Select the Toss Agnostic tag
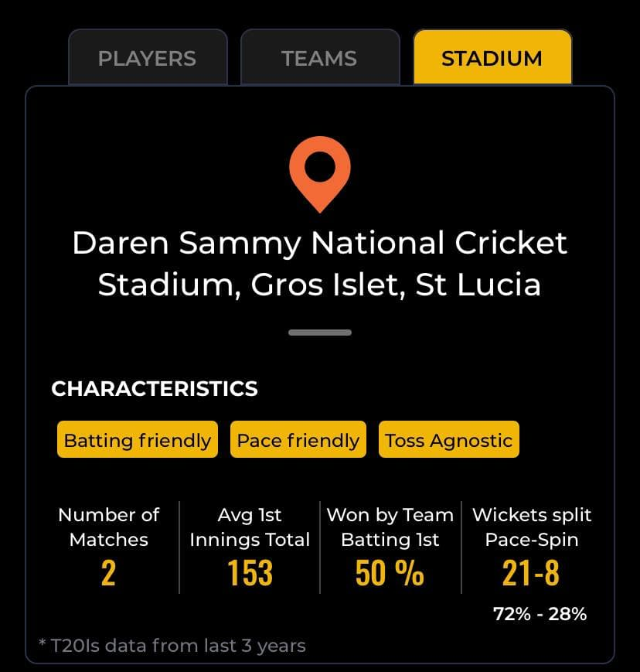 449,440
